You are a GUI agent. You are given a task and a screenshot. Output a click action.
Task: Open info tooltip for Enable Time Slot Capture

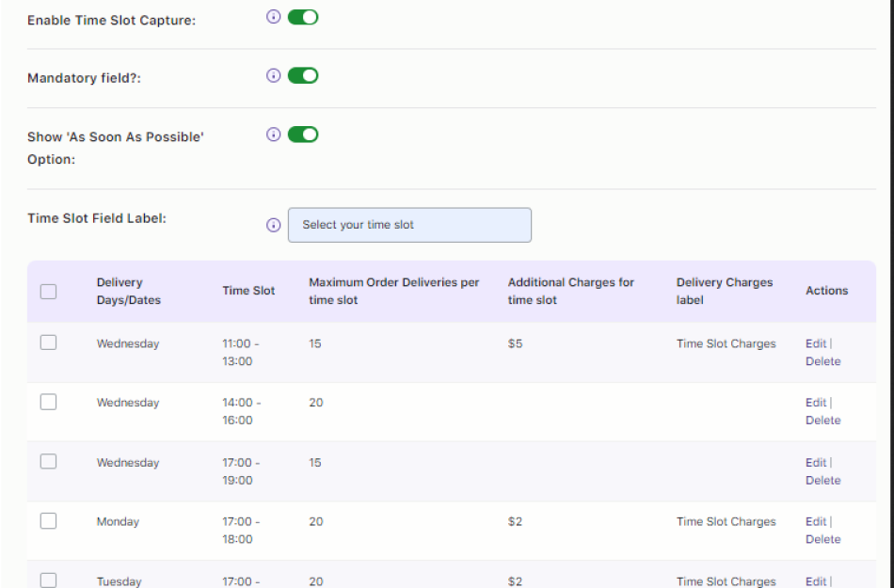(273, 16)
